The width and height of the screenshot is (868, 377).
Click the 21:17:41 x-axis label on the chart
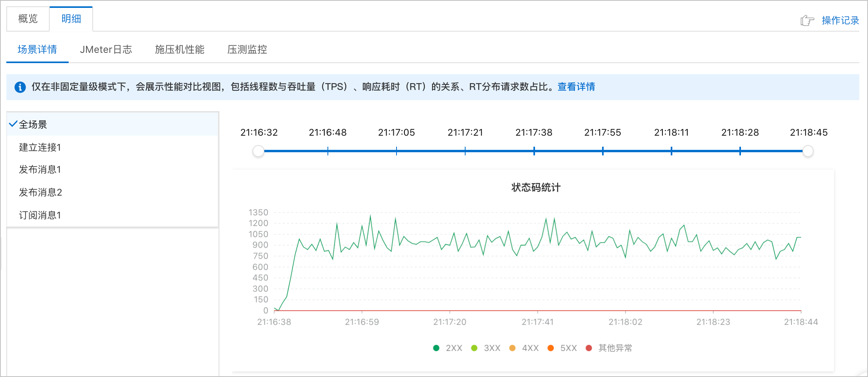[x=538, y=322]
